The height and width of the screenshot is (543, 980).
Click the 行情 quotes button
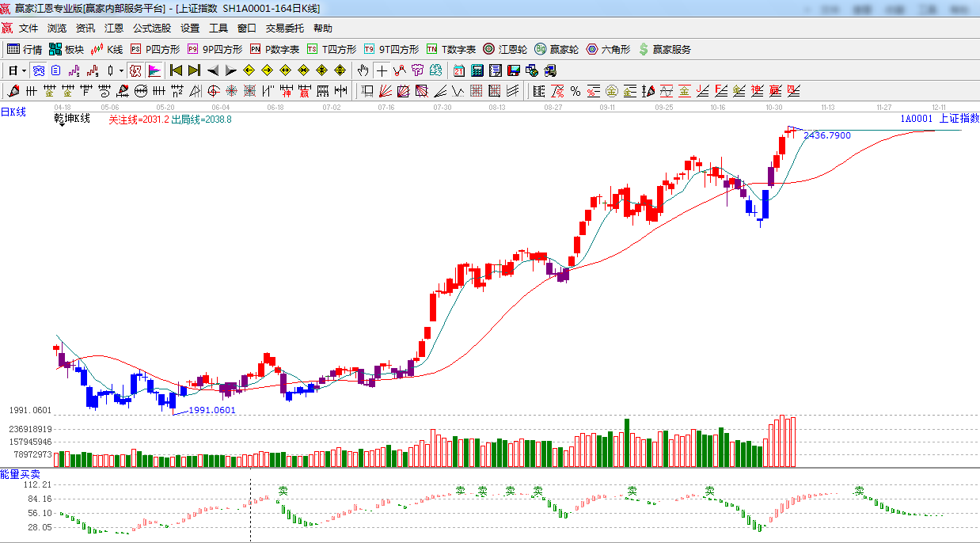click(x=25, y=49)
